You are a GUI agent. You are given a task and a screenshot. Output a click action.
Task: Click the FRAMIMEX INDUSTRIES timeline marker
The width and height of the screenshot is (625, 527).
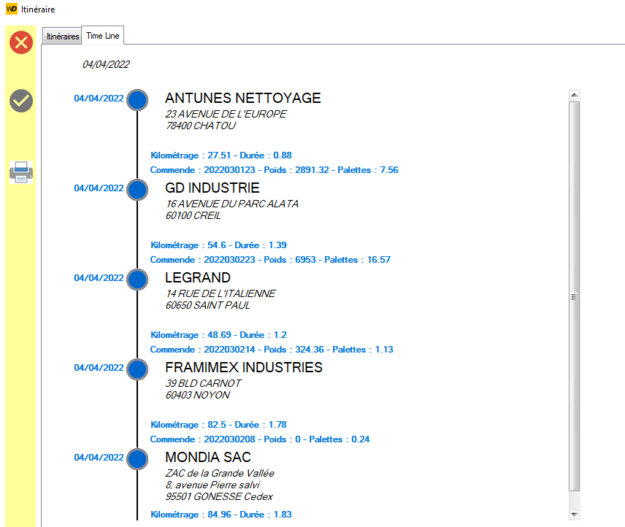(x=138, y=368)
